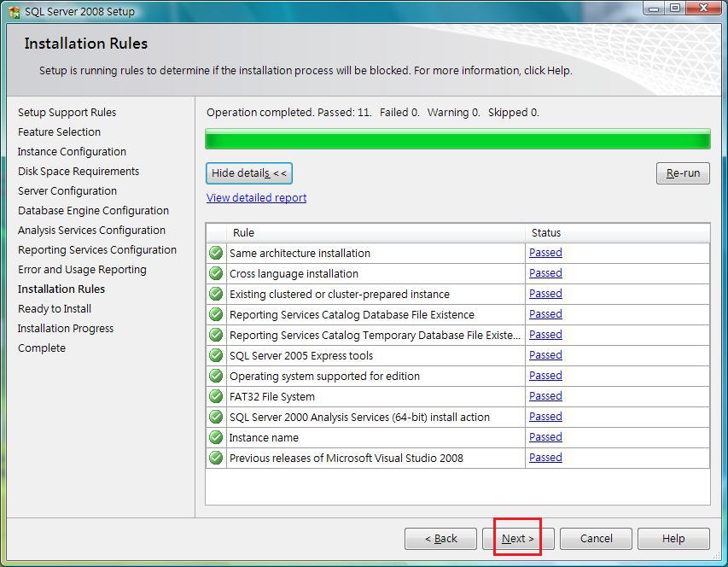Select Server Configuration step in sidebar

pos(67,191)
